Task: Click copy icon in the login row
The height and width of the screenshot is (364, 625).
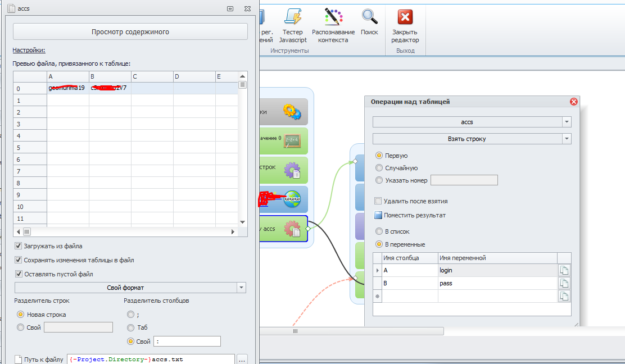Action: [564, 270]
